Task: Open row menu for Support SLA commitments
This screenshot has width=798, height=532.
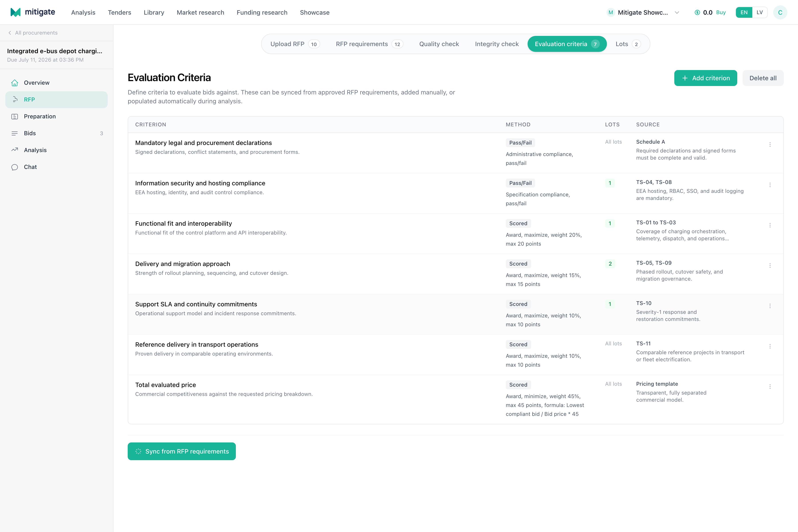Action: [770, 306]
